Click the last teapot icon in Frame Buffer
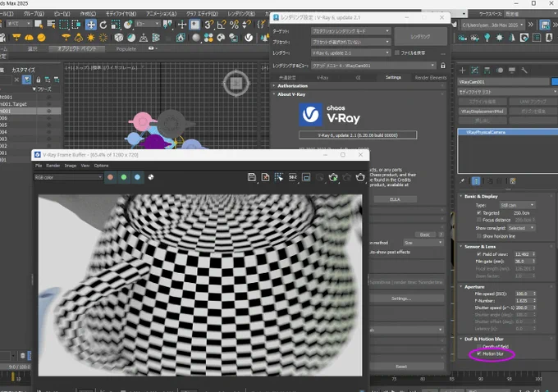 point(360,177)
